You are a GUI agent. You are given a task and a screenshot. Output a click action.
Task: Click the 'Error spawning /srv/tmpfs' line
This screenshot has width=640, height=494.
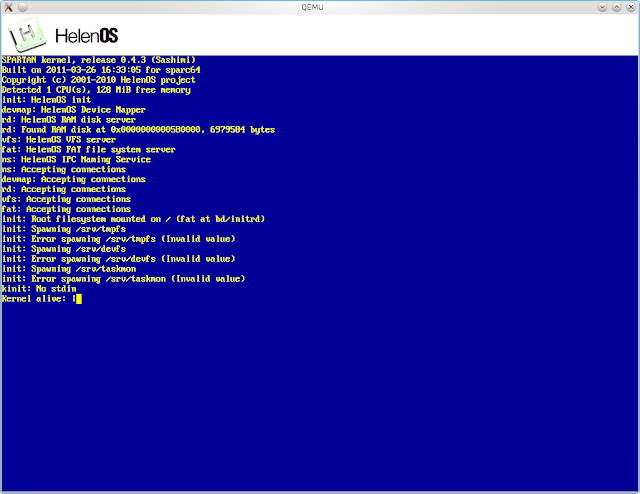click(x=118, y=239)
